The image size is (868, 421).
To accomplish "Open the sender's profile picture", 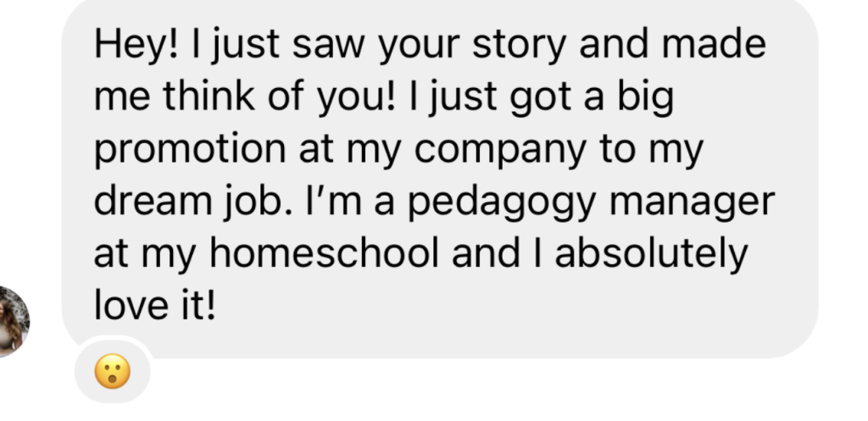I will 13,319.
